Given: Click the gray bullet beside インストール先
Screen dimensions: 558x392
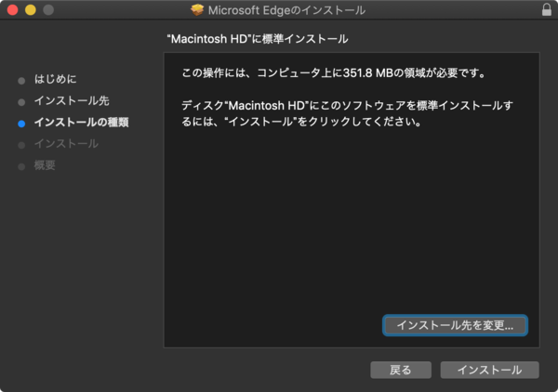Looking at the screenshot, I should 21,102.
